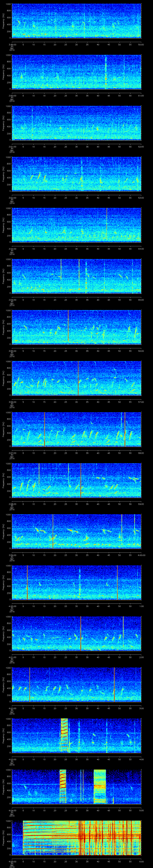The width and height of the screenshot is (153, 868).
Task: Pick the spectrogram panel starting at 3:58:00
Action: click(76, 480)
